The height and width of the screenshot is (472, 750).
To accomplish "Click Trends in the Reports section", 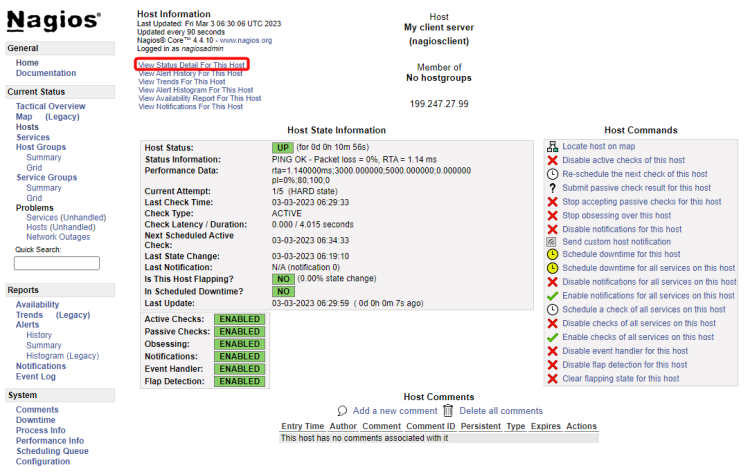I will 29,315.
